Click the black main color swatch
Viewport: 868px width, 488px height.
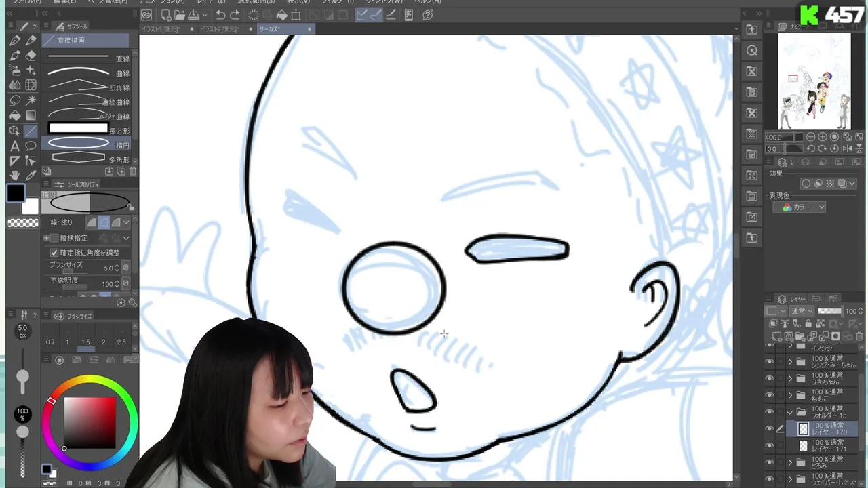[16, 193]
